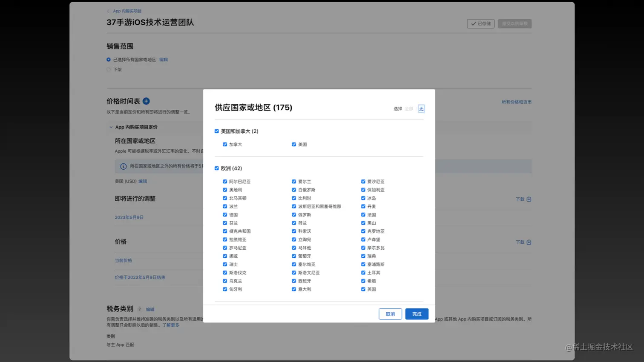
Task: Toggle the 克罗地亚 checkbox
Action: tap(363, 231)
